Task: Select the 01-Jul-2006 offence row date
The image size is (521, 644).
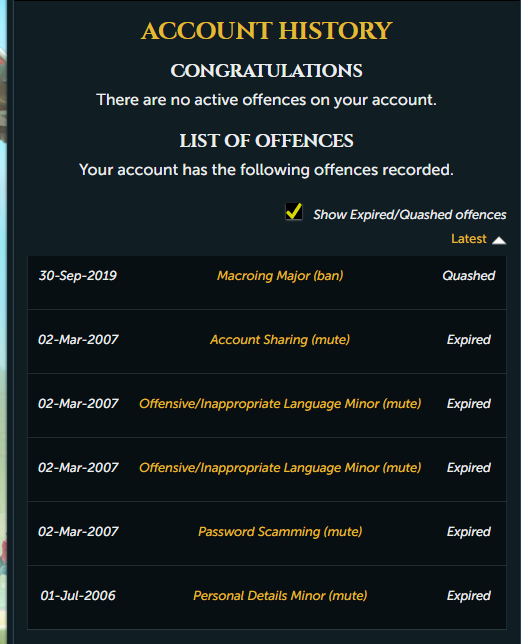Action: pos(78,596)
